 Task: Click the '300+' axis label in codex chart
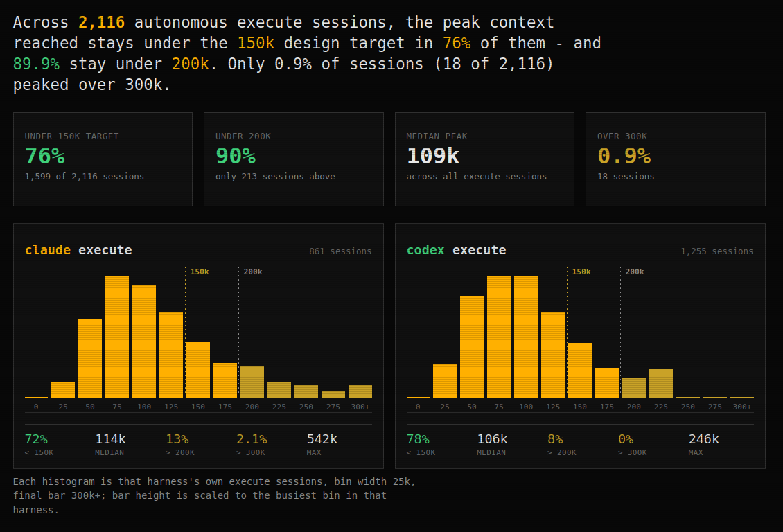(x=741, y=407)
